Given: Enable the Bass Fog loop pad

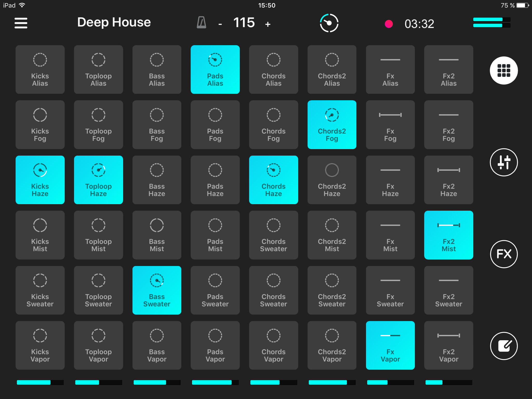Looking at the screenshot, I should (157, 125).
